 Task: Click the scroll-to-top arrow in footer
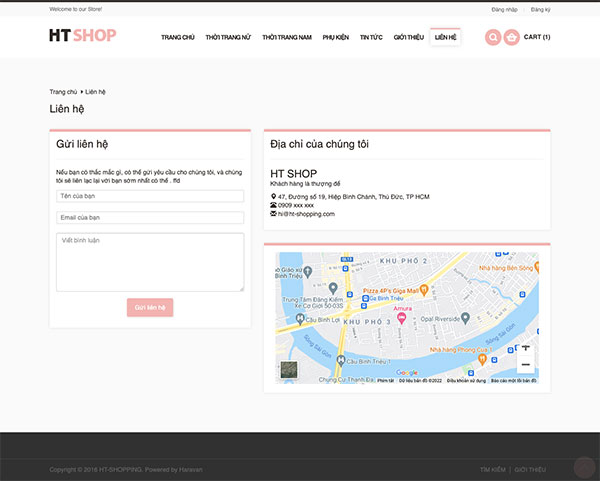[x=584, y=467]
